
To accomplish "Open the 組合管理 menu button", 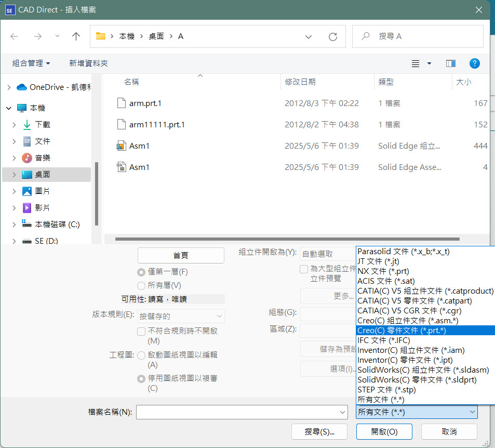I will 31,63.
